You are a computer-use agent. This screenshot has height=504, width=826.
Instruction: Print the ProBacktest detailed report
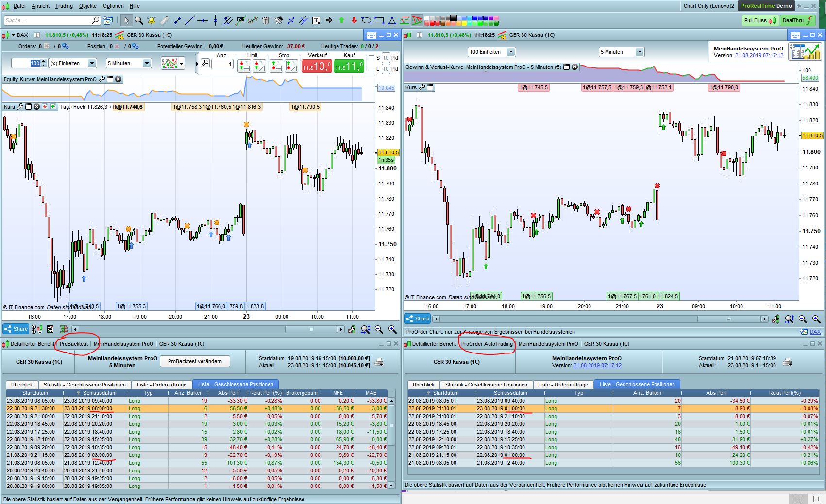pyautogui.click(x=380, y=362)
